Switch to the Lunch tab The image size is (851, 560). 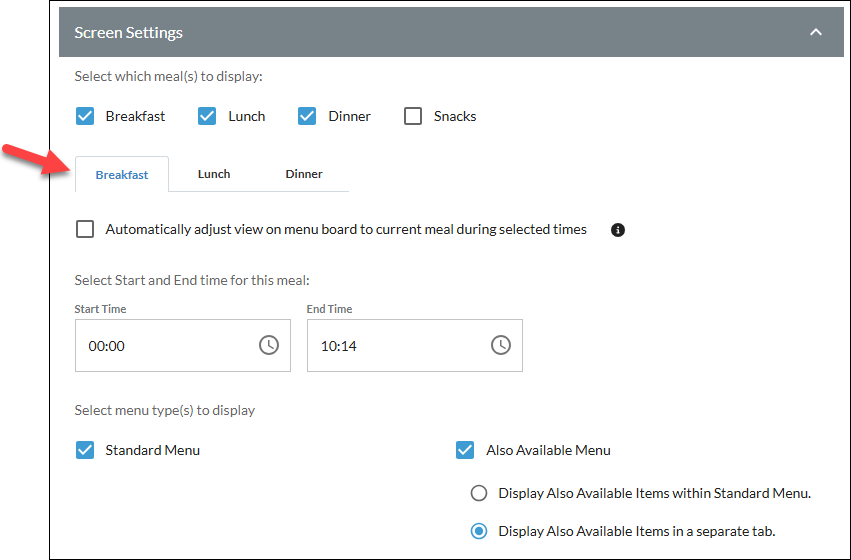(x=214, y=174)
